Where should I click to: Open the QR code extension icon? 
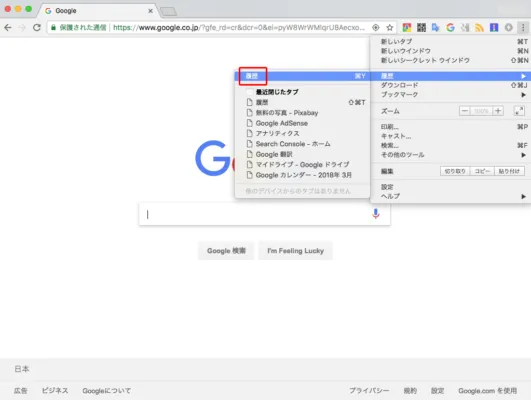[x=421, y=27]
